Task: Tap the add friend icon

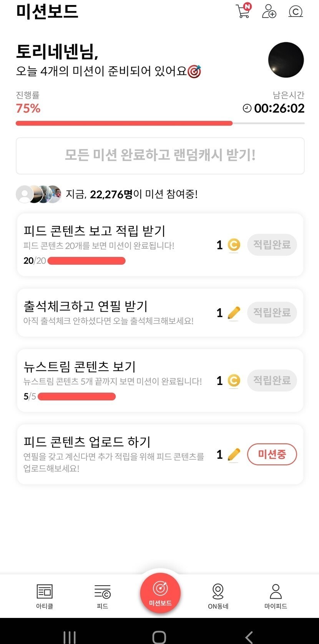Action: (x=269, y=12)
